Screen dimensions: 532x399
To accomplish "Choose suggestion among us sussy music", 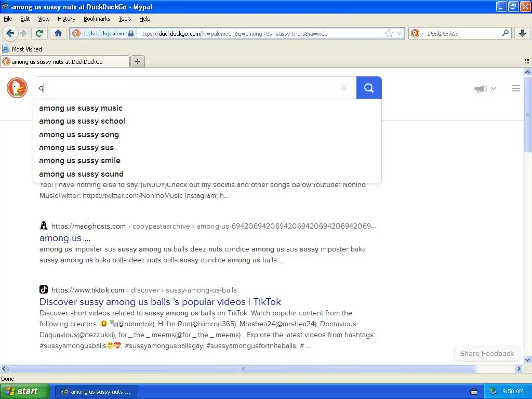I will pos(207,108).
